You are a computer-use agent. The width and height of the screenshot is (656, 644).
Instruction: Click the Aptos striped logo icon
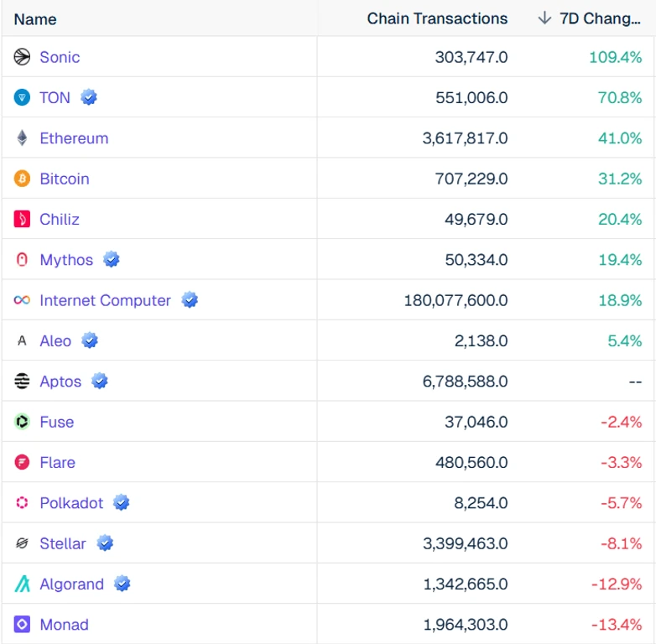point(22,381)
